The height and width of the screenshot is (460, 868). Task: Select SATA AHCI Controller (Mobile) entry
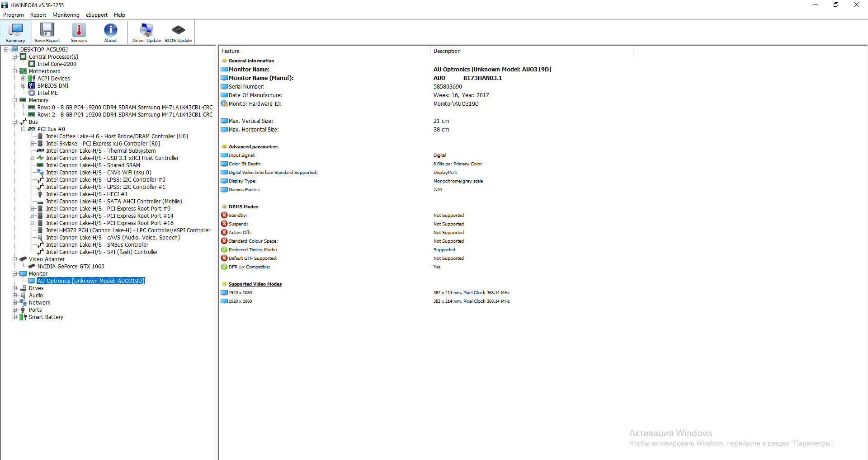[x=114, y=202]
